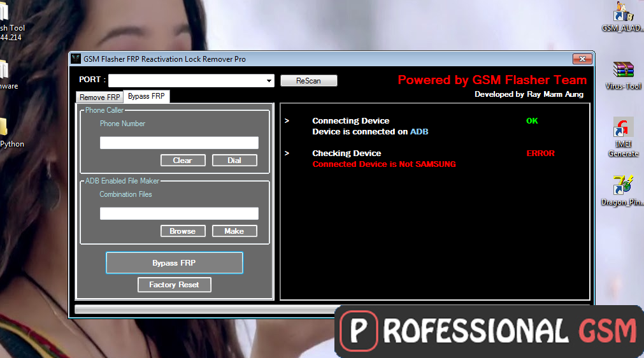Screen dimensions: 644x358
Task: Click the ReScan button
Action: [x=308, y=80]
